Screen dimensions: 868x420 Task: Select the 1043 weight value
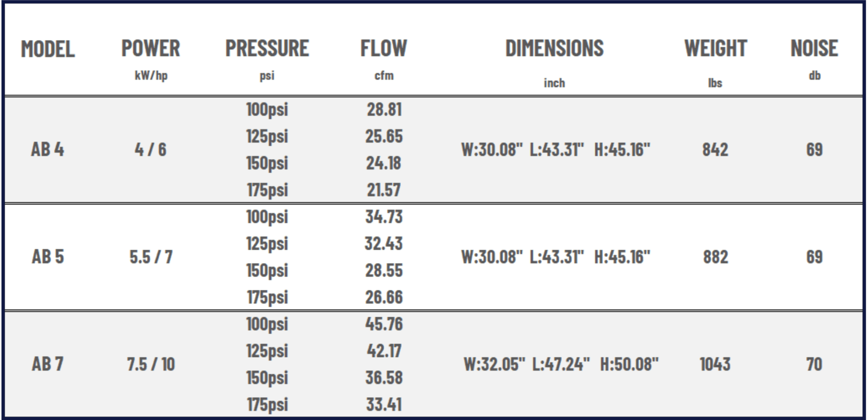point(715,364)
